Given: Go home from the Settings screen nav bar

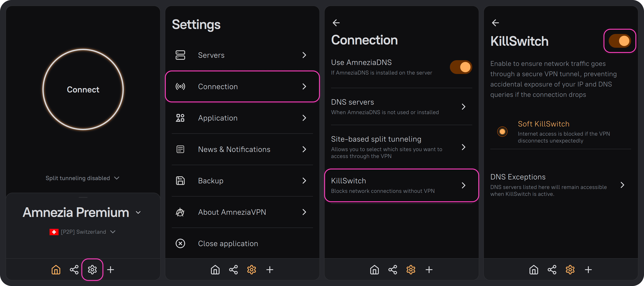Looking at the screenshot, I should tap(215, 270).
